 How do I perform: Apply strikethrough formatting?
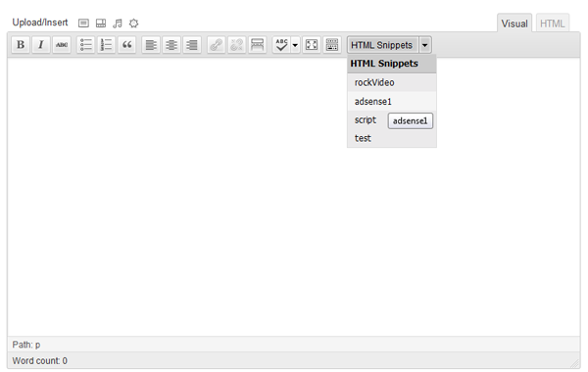(x=62, y=45)
